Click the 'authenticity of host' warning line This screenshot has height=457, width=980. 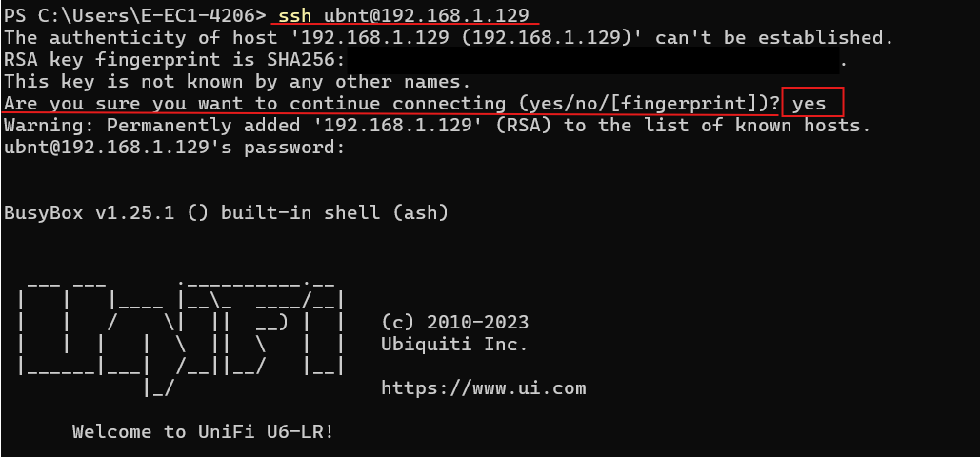[x=449, y=37]
